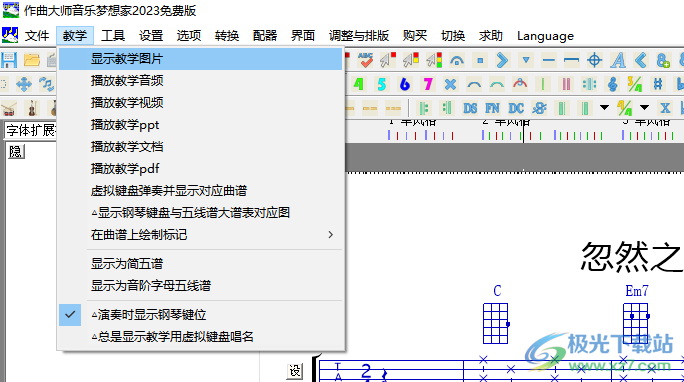Insert the DS (dal segno) mark
The image size is (684, 382).
pos(470,108)
